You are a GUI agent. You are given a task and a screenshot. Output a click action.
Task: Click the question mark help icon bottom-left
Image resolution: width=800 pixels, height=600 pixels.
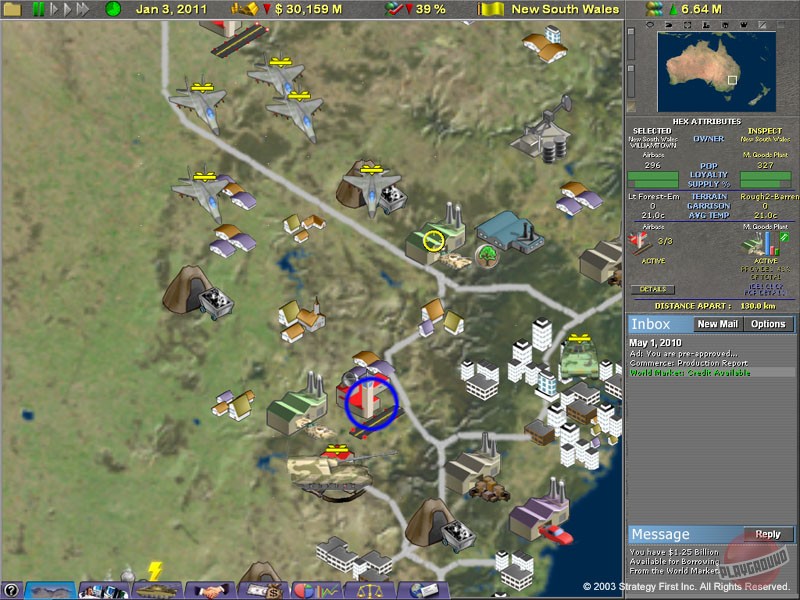(11, 589)
